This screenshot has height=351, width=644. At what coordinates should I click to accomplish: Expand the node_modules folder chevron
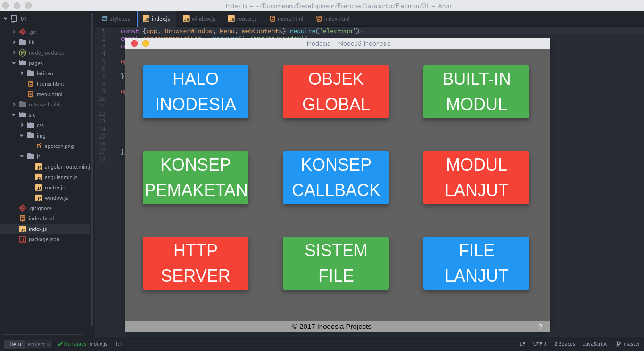pyautogui.click(x=14, y=53)
